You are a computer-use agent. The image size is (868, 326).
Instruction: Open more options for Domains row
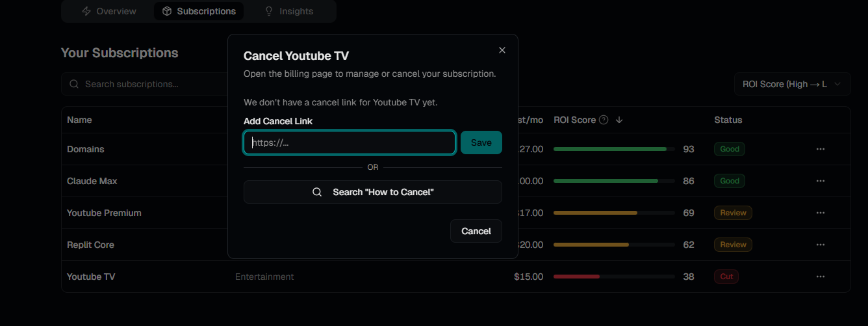(x=821, y=149)
